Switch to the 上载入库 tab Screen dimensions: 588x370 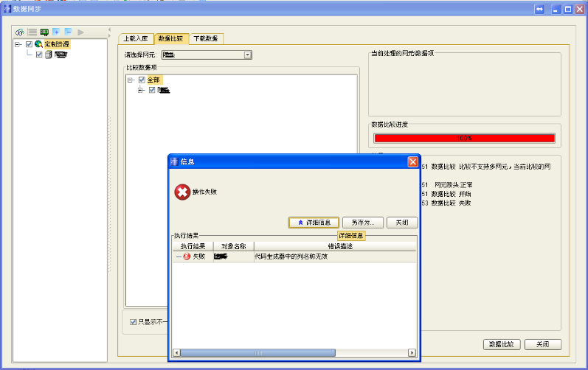click(135, 38)
